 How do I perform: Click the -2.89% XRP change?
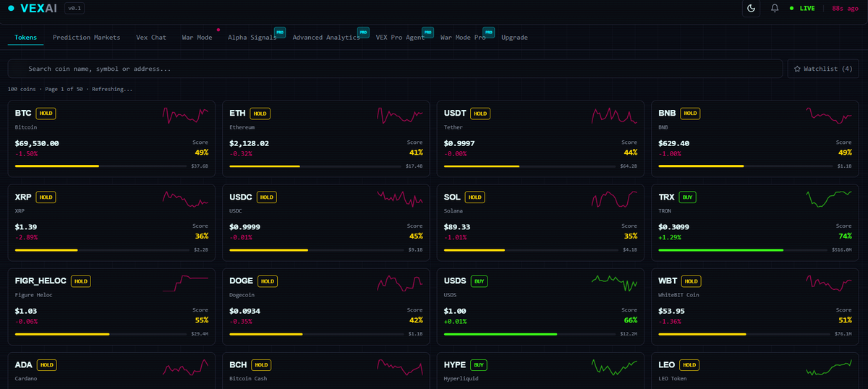(26, 238)
